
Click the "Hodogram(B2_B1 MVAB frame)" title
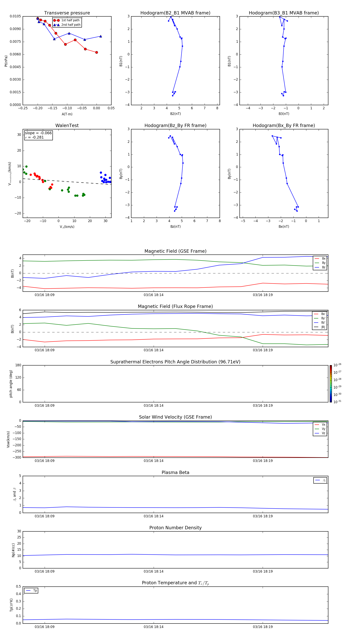tap(175, 13)
